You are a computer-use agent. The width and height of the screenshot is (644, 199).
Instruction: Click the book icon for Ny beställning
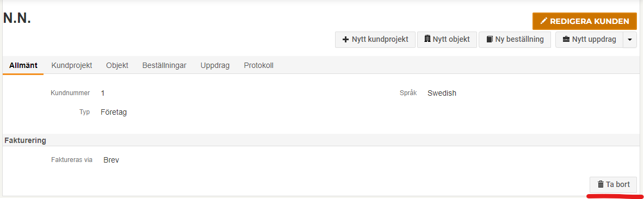point(490,39)
